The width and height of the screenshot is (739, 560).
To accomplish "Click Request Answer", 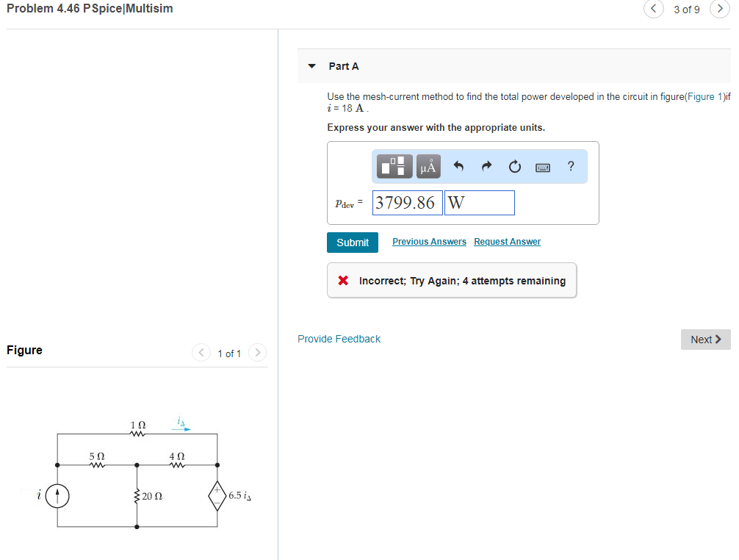I will pyautogui.click(x=507, y=241).
